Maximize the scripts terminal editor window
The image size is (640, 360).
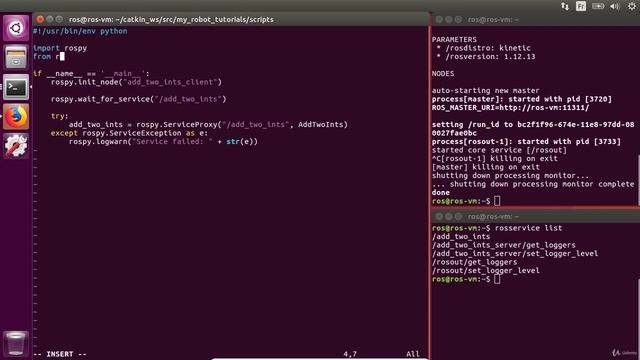59,19
